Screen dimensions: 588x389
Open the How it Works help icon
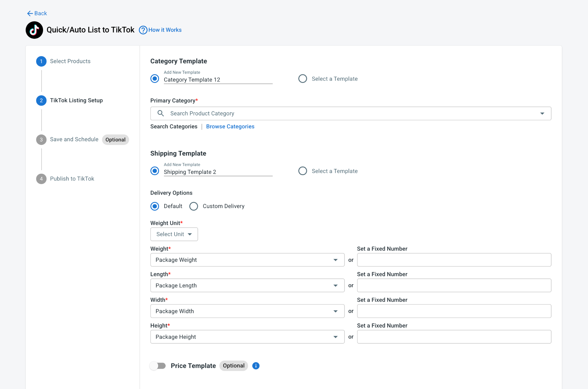[x=143, y=30]
